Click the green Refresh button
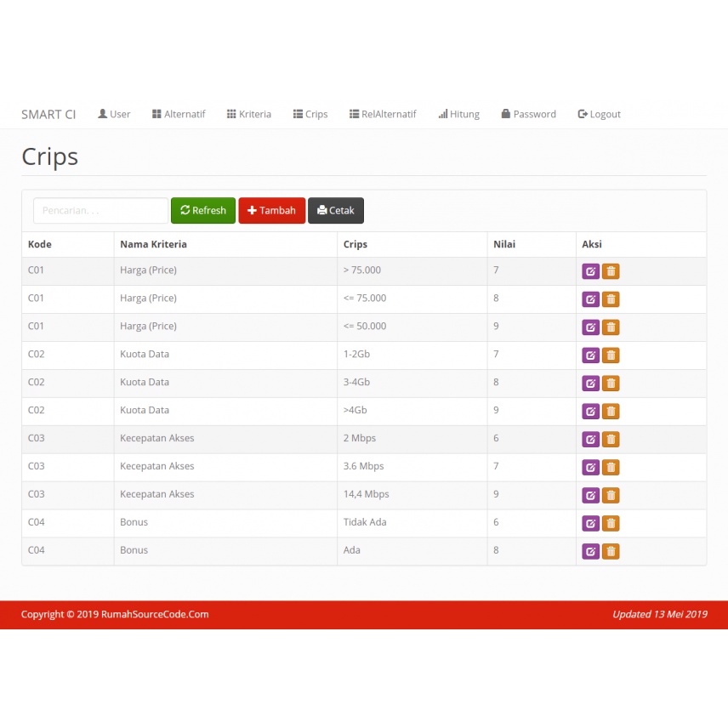728x728 pixels. (203, 210)
